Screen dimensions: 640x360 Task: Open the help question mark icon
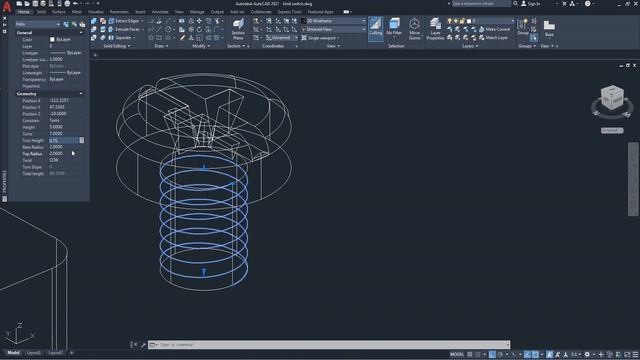[x=587, y=4]
